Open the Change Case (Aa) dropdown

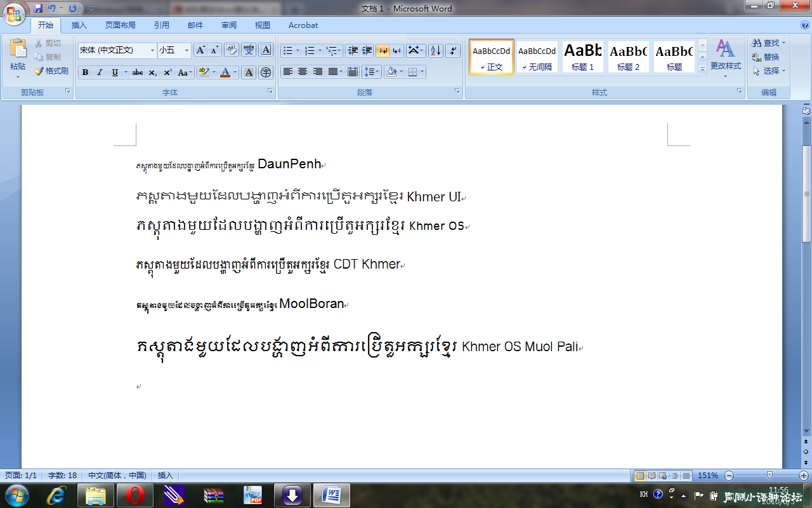(185, 72)
